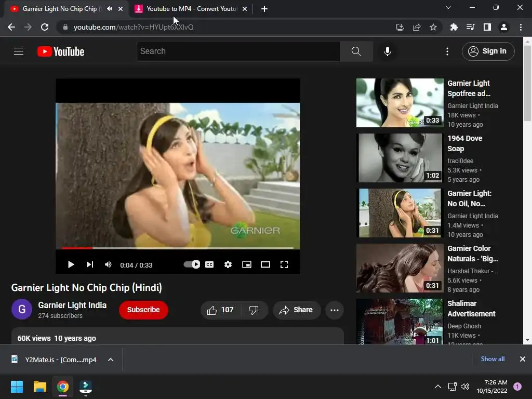Skip to next video
Image resolution: width=532 pixels, height=399 pixels.
point(89,264)
